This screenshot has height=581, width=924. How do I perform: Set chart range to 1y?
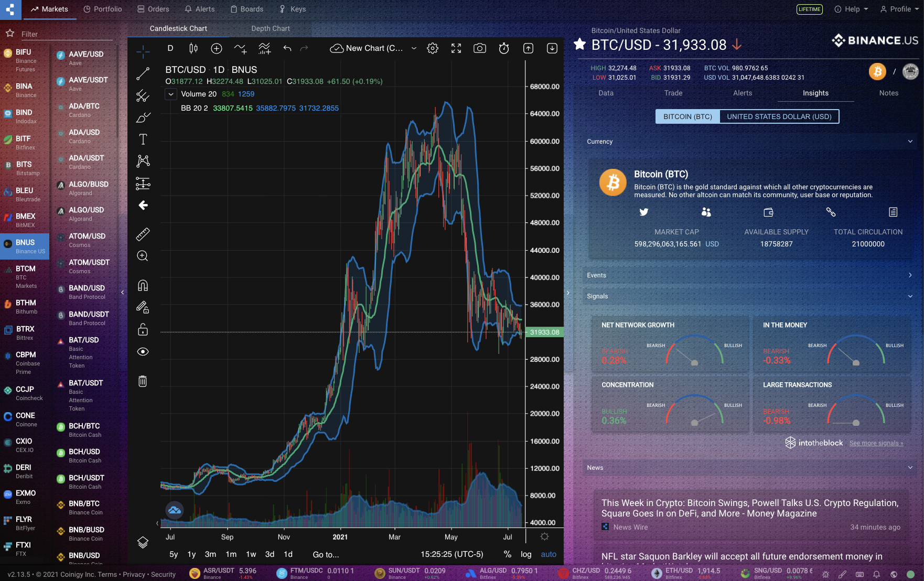[191, 554]
